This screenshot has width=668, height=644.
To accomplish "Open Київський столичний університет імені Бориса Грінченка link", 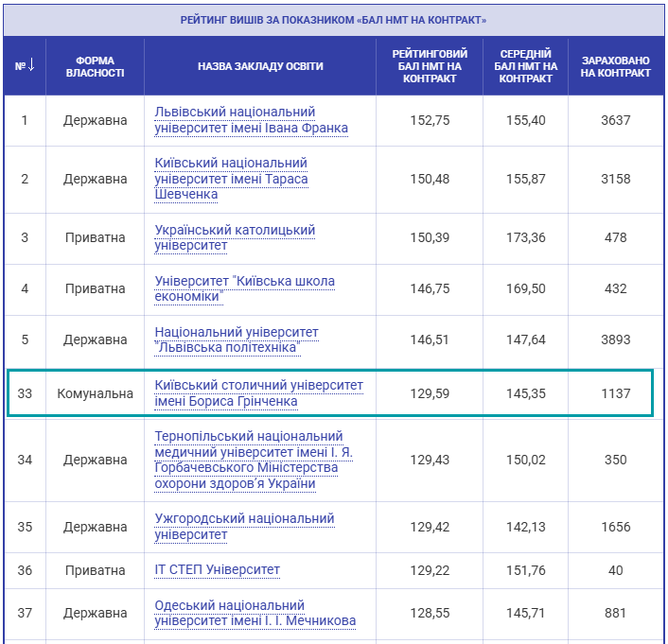I will [258, 393].
